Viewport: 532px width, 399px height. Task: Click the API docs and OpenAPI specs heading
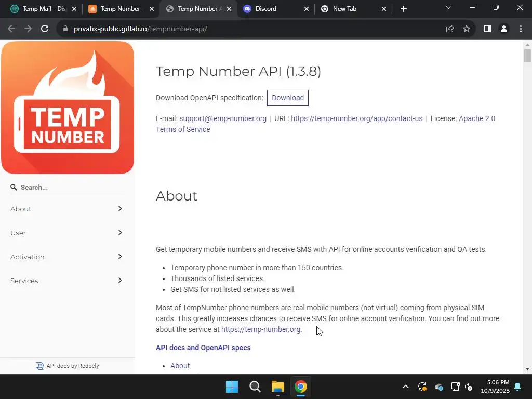point(203,348)
